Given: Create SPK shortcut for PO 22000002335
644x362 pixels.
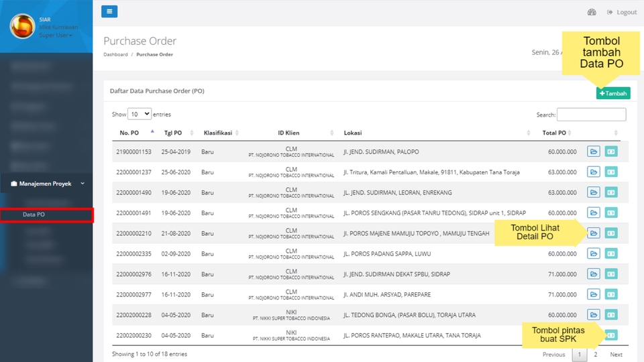Looking at the screenshot, I should click(x=611, y=253).
